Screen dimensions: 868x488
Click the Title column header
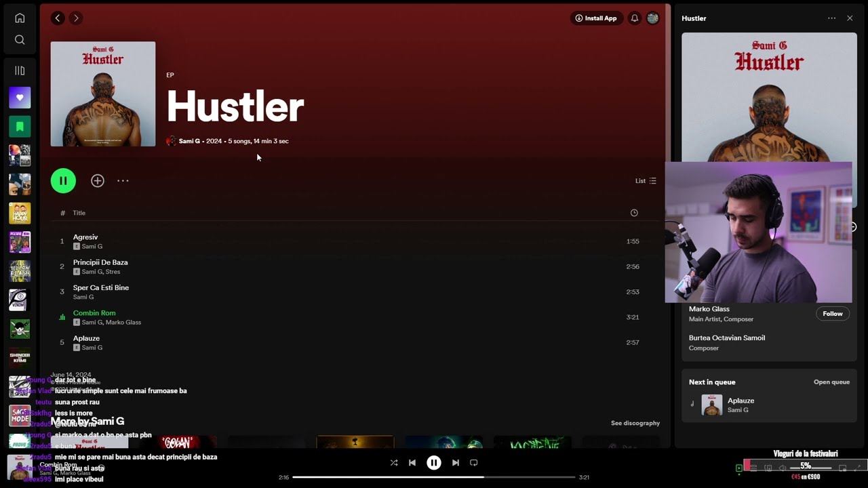(x=79, y=213)
